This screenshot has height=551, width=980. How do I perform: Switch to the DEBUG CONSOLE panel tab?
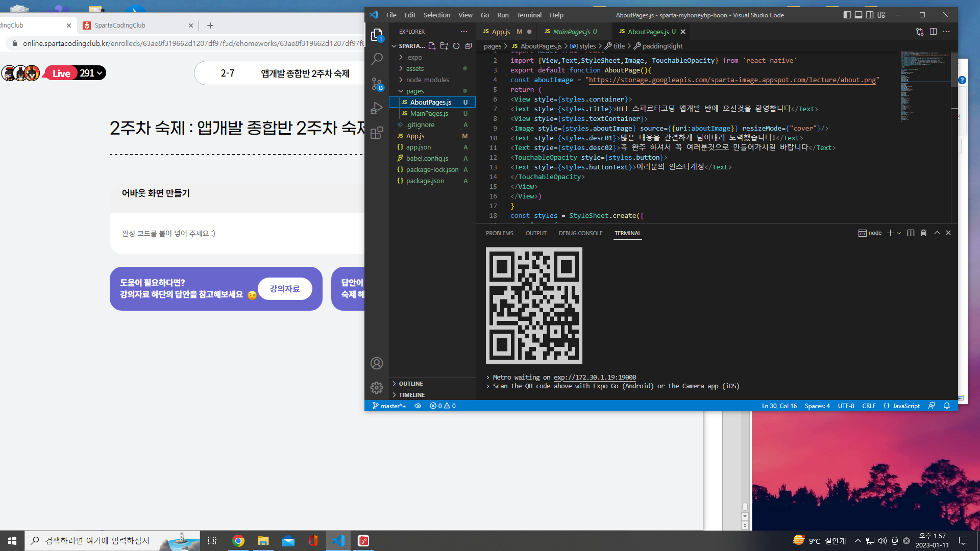click(580, 233)
